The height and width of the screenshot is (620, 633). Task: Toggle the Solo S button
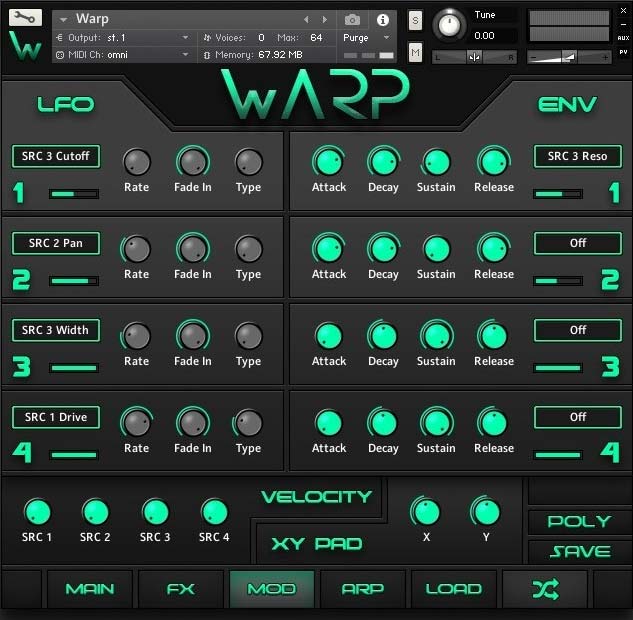coord(415,20)
